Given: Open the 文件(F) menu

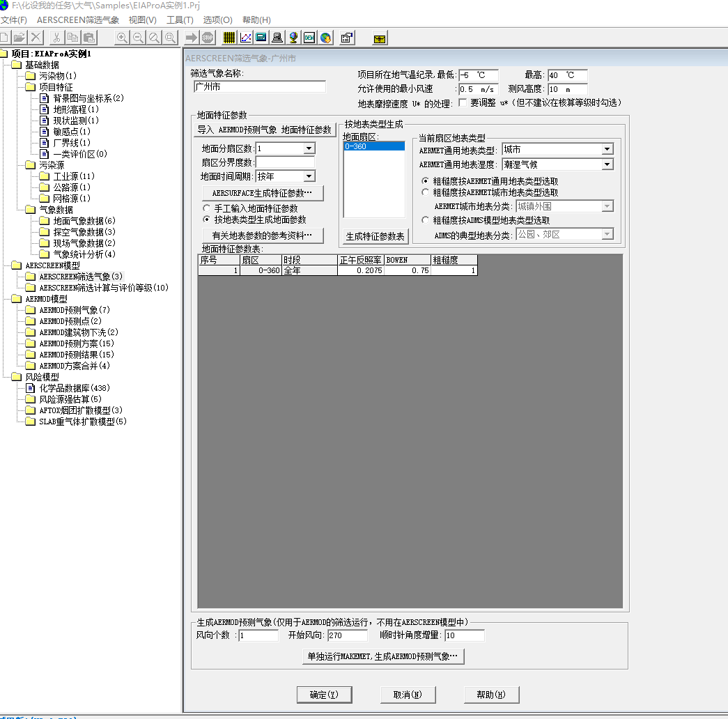Looking at the screenshot, I should 13,20.
